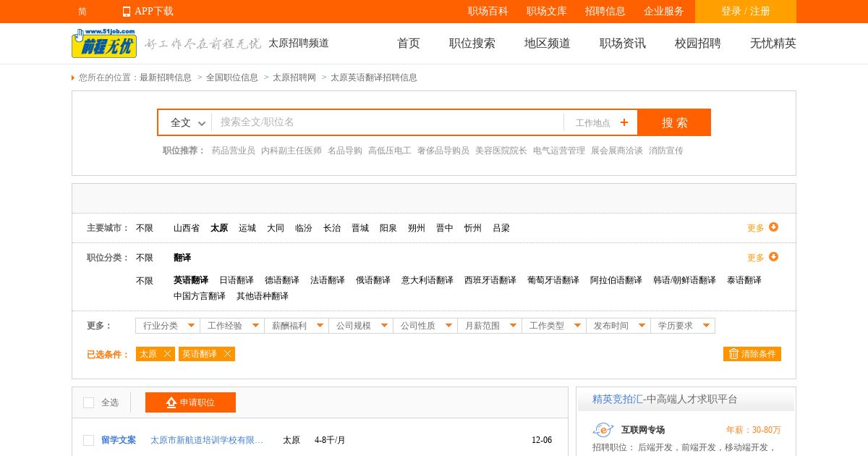Viewport: 868px width, 456px height.
Task: Select 中国方言翻译 job category
Action: (200, 296)
